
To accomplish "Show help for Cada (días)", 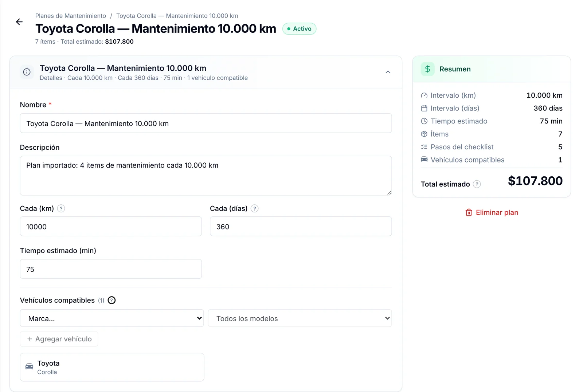I will point(255,208).
